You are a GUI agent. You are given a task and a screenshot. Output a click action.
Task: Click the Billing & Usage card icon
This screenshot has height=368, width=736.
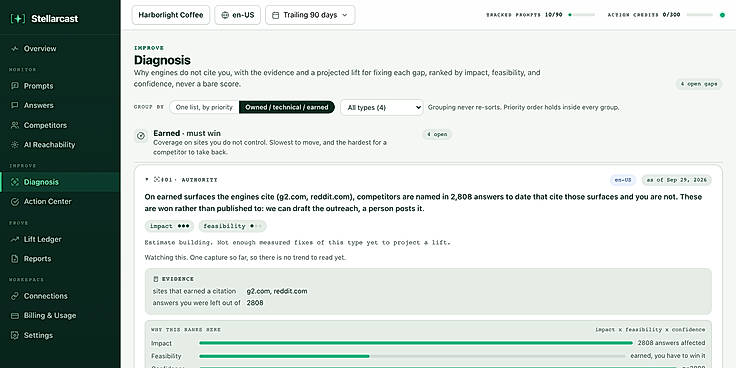[15, 316]
